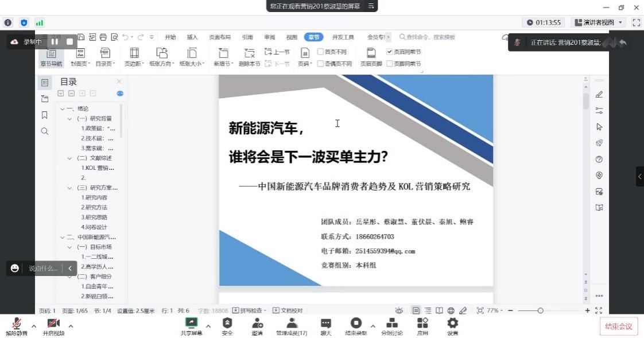Click the 删除本节 delete section icon
Image resolution: width=644 pixels, height=338 pixels.
(x=249, y=54)
